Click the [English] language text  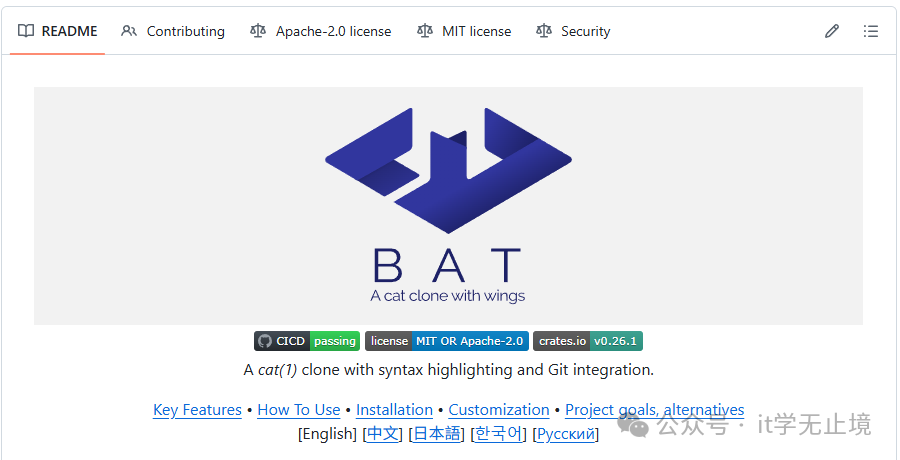coord(327,434)
